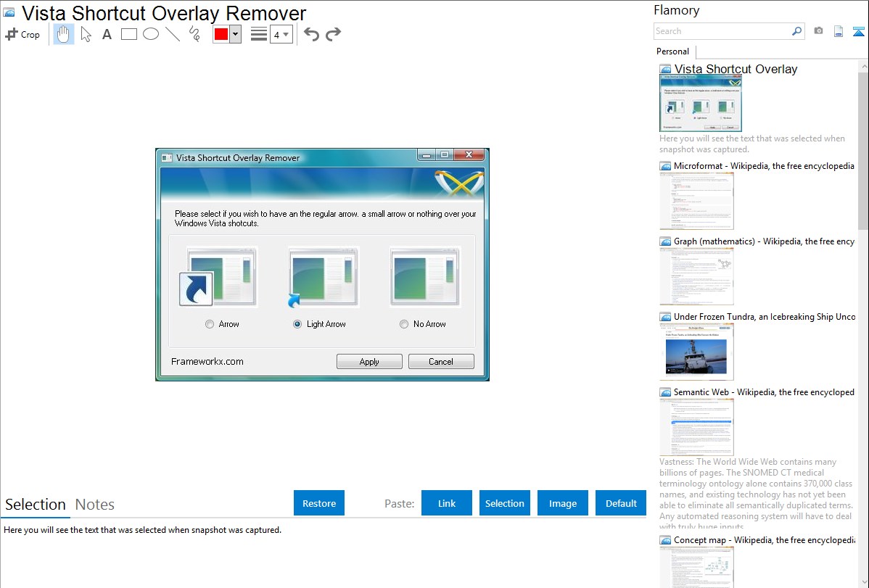This screenshot has width=869, height=588.
Task: Click Cancel in the Overlay Remover dialog
Action: pyautogui.click(x=441, y=361)
